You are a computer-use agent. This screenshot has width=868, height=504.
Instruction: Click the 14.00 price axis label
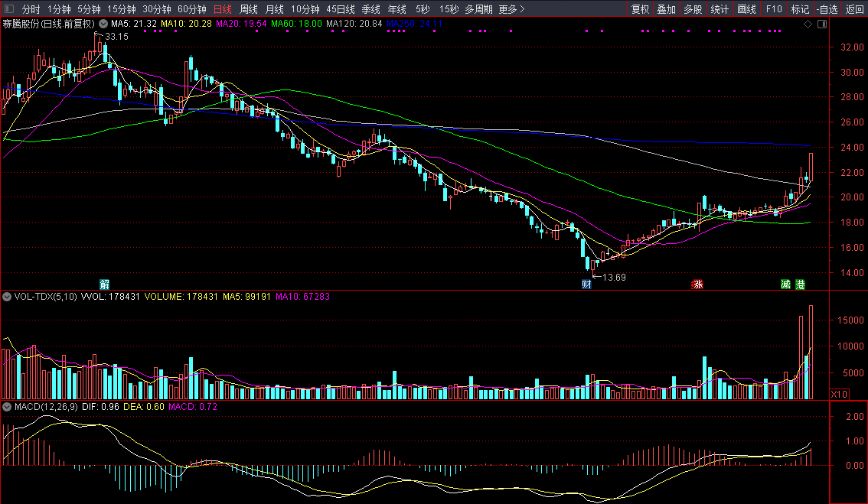pos(852,272)
